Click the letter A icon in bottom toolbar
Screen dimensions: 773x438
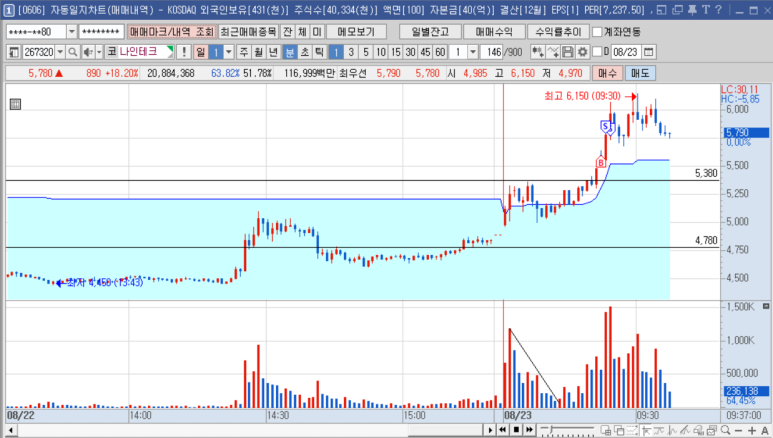tap(765, 430)
